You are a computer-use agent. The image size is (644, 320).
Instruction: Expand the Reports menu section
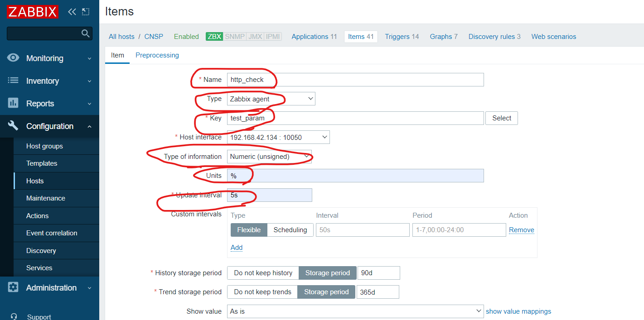(49, 104)
